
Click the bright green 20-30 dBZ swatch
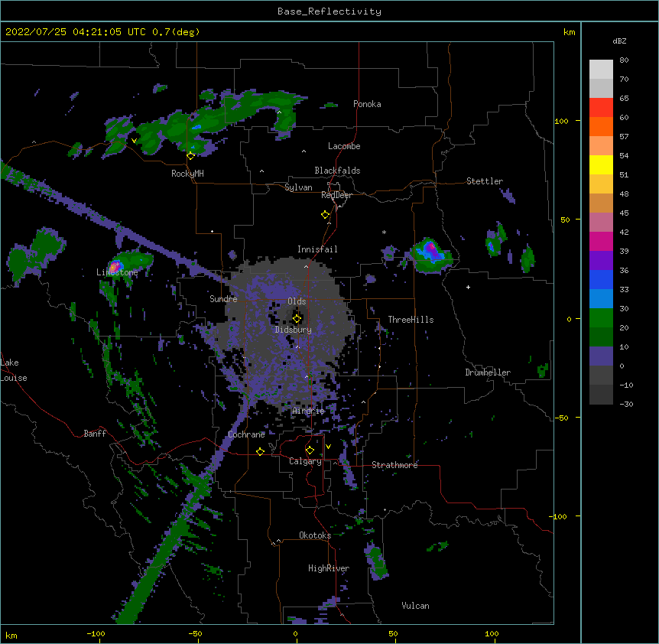coord(601,318)
